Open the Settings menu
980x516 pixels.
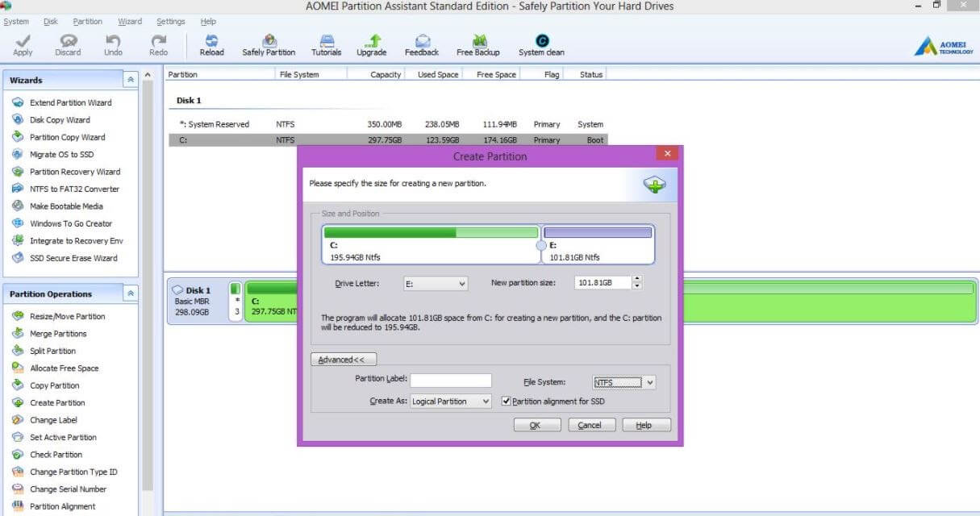tap(170, 21)
